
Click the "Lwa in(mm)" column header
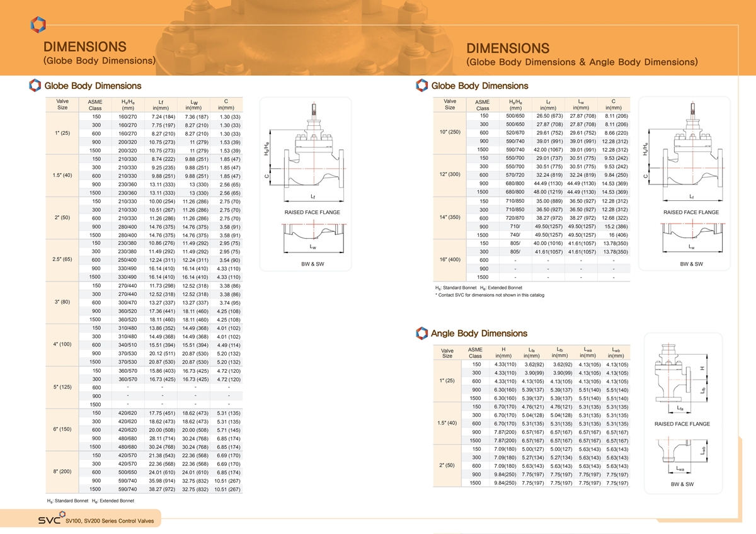click(588, 353)
